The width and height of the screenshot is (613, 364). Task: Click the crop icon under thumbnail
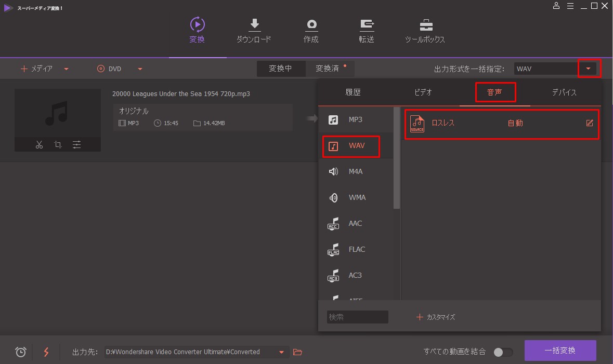point(58,145)
